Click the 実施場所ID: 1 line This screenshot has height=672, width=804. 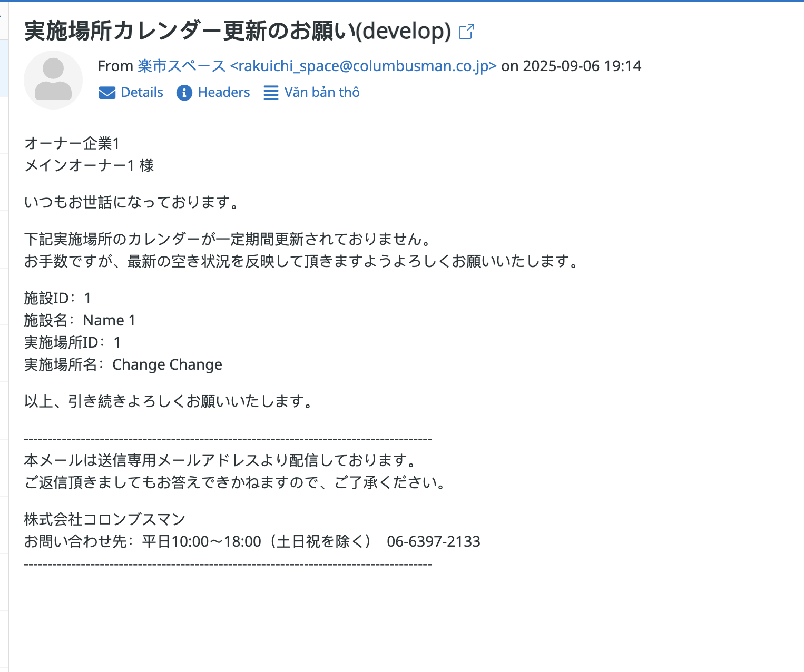[73, 342]
